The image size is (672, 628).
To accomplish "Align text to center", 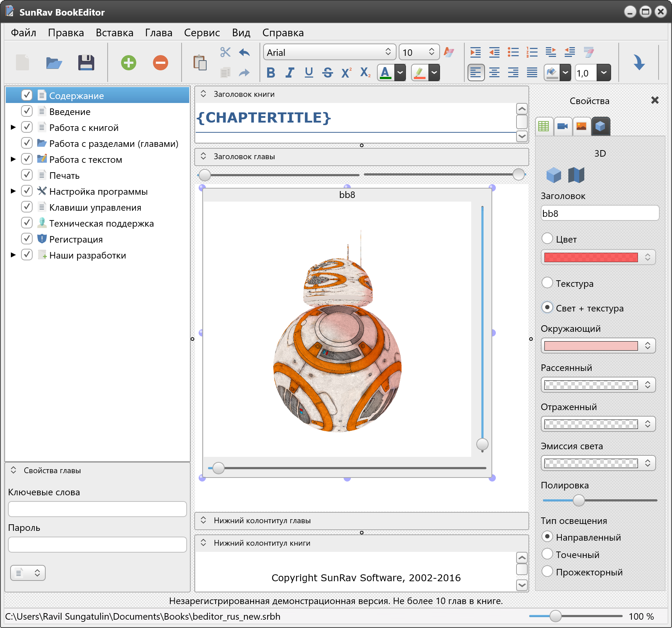I will tap(494, 73).
